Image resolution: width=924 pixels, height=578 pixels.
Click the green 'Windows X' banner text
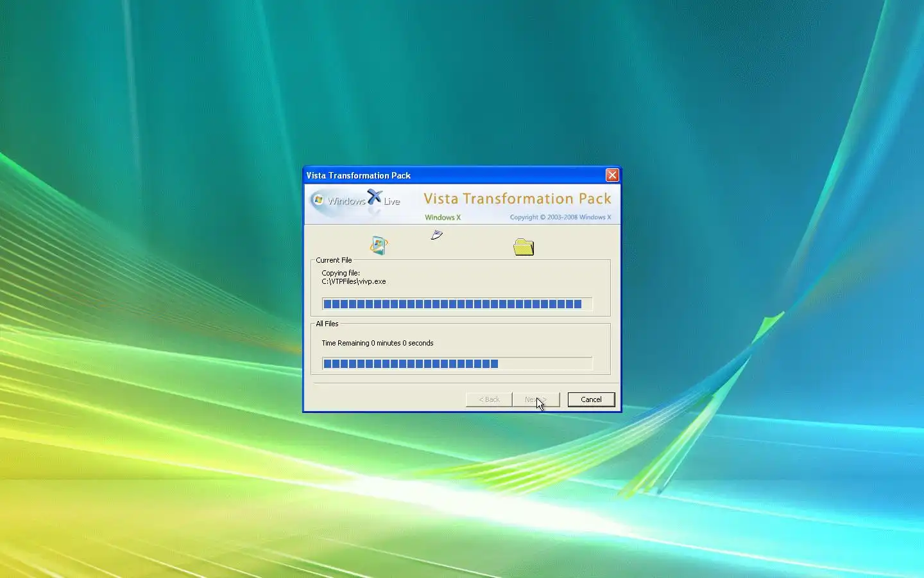pyautogui.click(x=443, y=218)
